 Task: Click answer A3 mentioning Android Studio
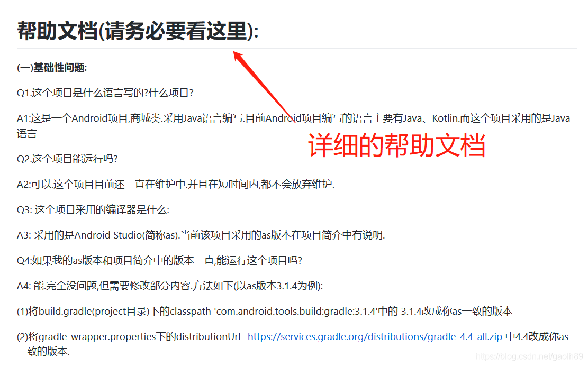201,235
